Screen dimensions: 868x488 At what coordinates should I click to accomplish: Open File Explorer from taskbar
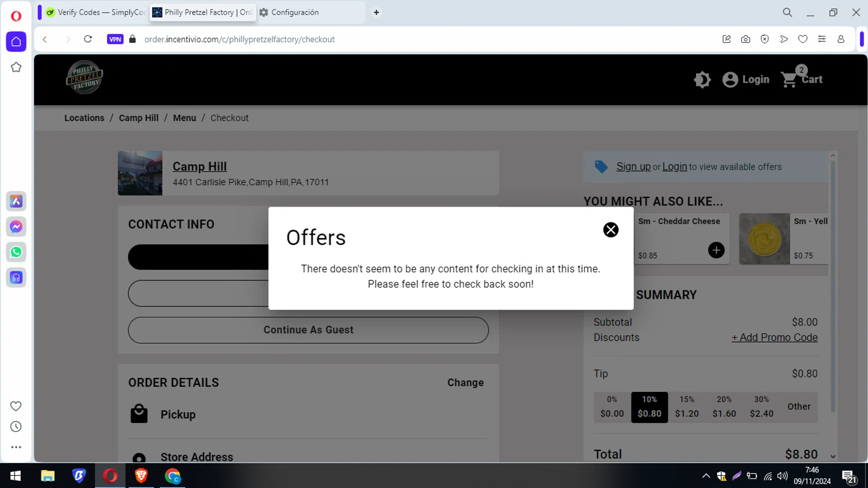(47, 476)
